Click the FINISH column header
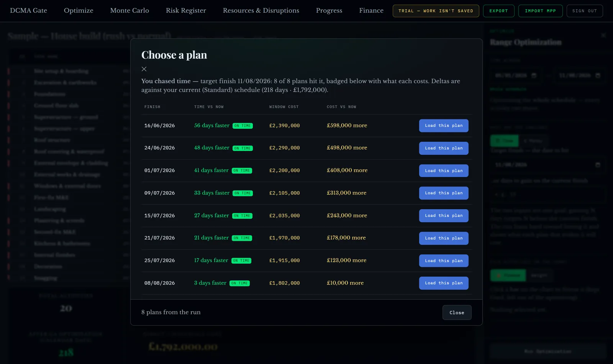Image resolution: width=613 pixels, height=364 pixels. pyautogui.click(x=152, y=107)
